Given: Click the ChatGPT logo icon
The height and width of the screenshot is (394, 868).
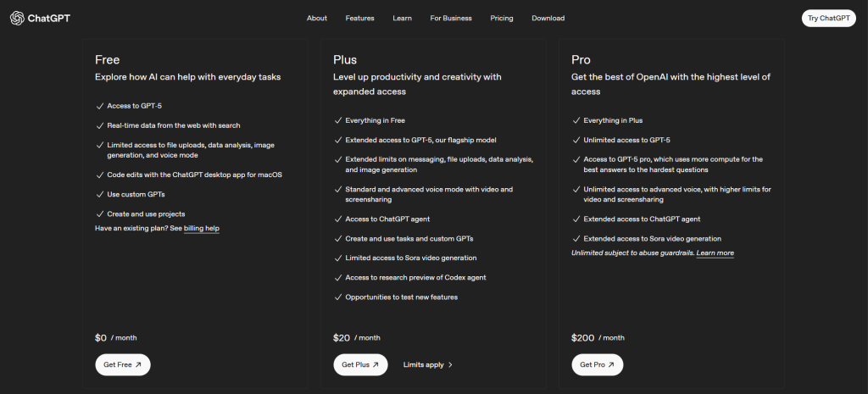Looking at the screenshot, I should coord(17,18).
